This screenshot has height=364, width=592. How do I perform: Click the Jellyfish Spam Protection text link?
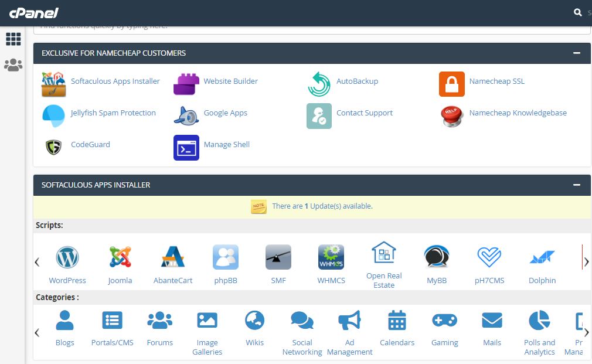[x=113, y=113]
